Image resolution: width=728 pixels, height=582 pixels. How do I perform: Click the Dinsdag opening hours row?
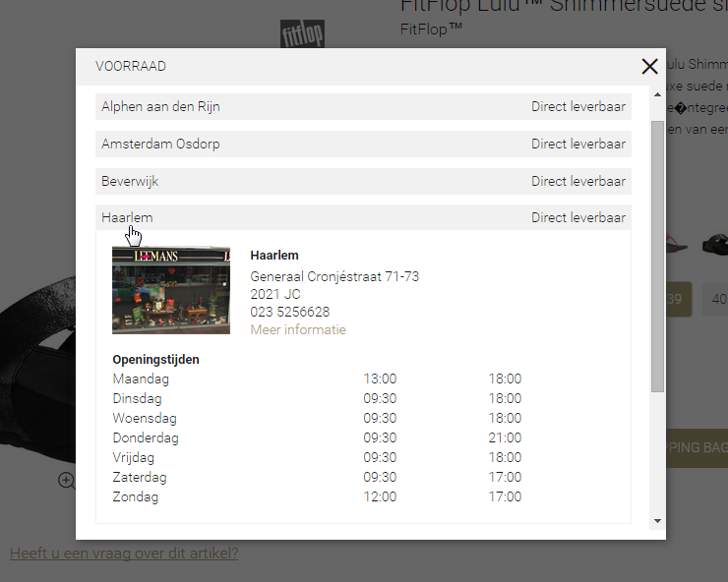[x=317, y=399]
